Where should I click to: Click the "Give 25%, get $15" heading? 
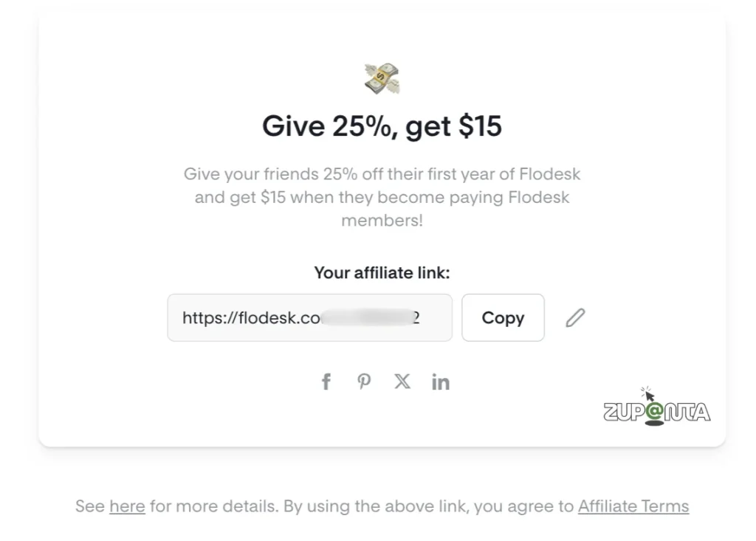tap(382, 126)
